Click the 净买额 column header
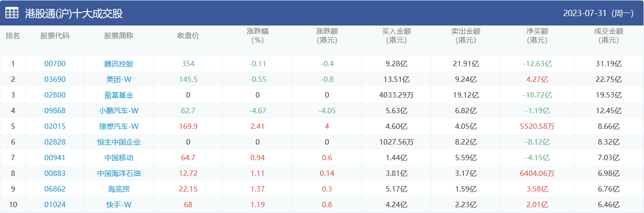The height and width of the screenshot is (213, 644). click(x=537, y=36)
